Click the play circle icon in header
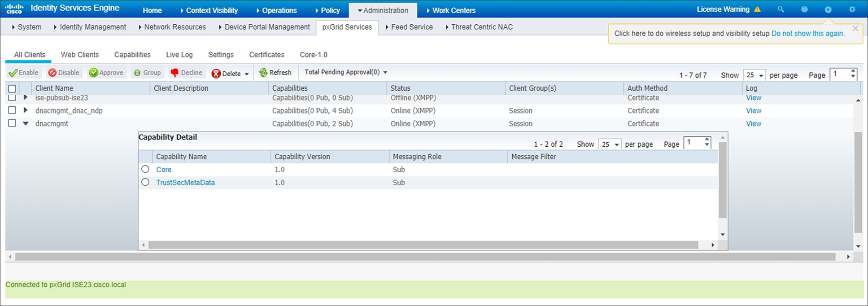Viewport: 868px width, 306px height. [828, 9]
